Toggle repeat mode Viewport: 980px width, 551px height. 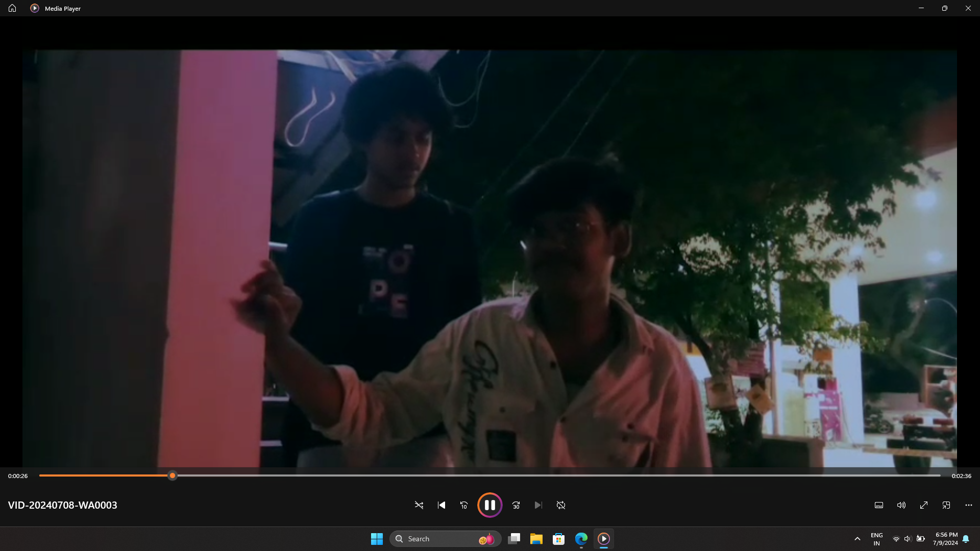pyautogui.click(x=561, y=505)
